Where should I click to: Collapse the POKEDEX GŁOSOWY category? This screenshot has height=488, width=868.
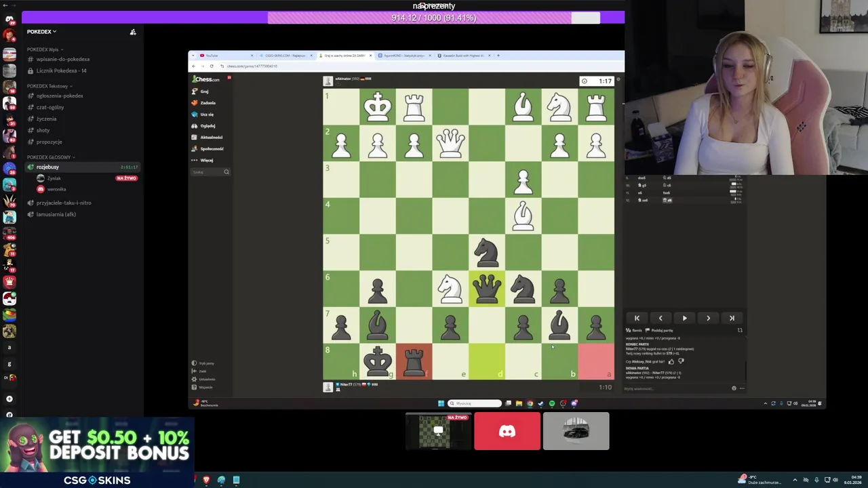(x=50, y=157)
